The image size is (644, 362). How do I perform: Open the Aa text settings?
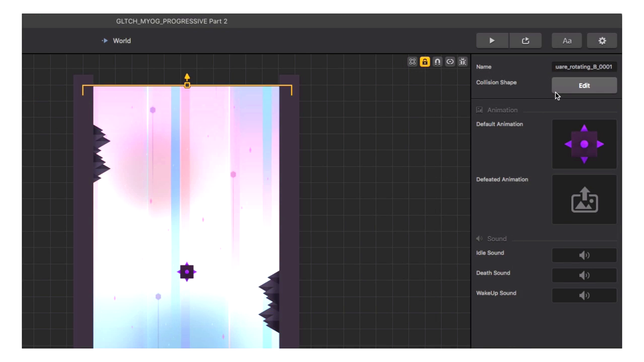coord(567,41)
